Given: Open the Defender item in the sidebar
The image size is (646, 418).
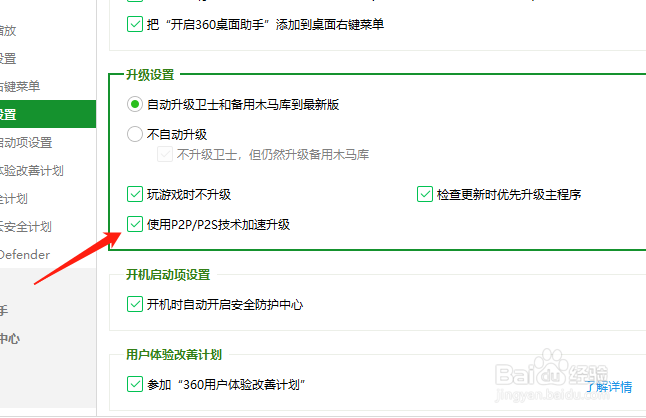Looking at the screenshot, I should point(24,254).
